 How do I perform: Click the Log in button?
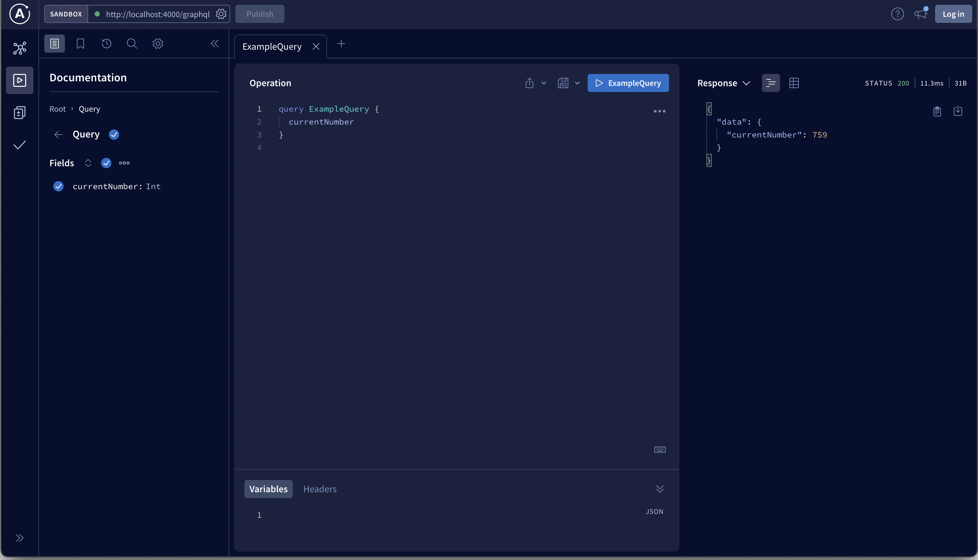(953, 14)
